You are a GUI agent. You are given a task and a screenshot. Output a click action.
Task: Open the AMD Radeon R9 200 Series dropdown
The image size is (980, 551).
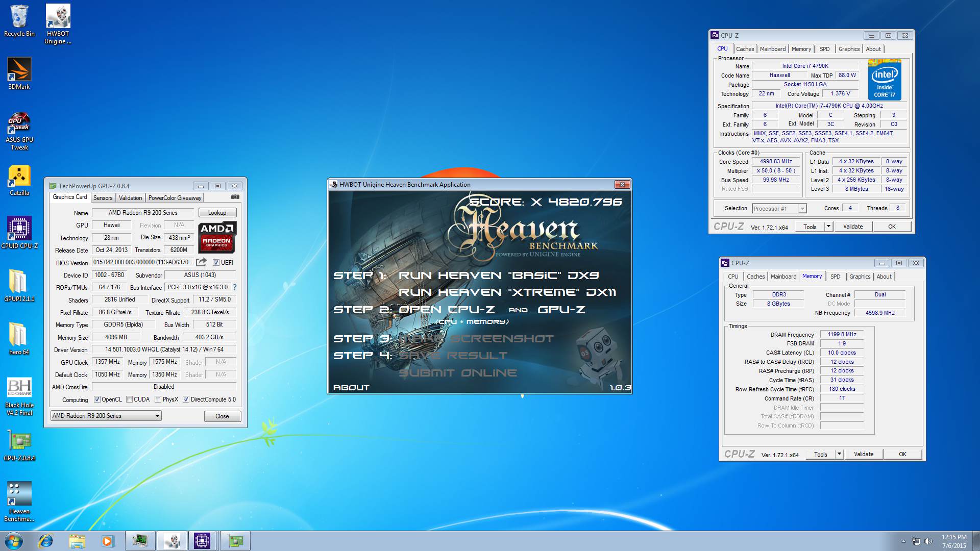(106, 416)
